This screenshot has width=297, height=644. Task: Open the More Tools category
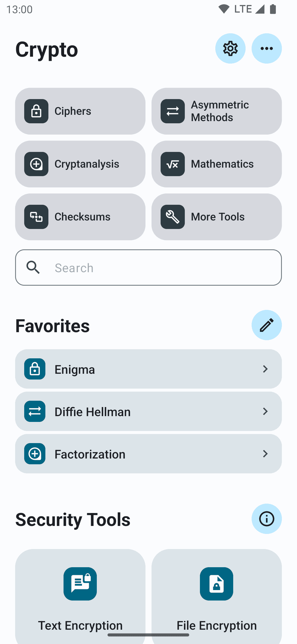(216, 217)
